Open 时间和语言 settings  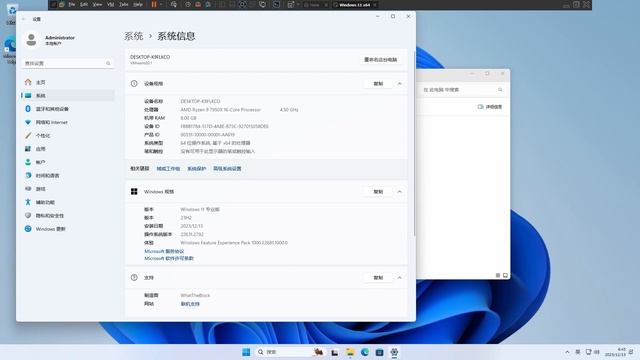(x=67, y=176)
